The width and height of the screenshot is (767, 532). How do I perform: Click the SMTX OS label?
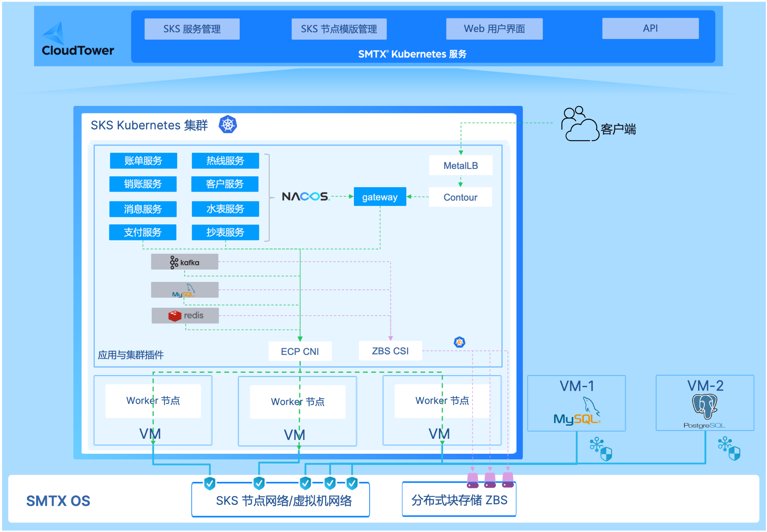[58, 501]
